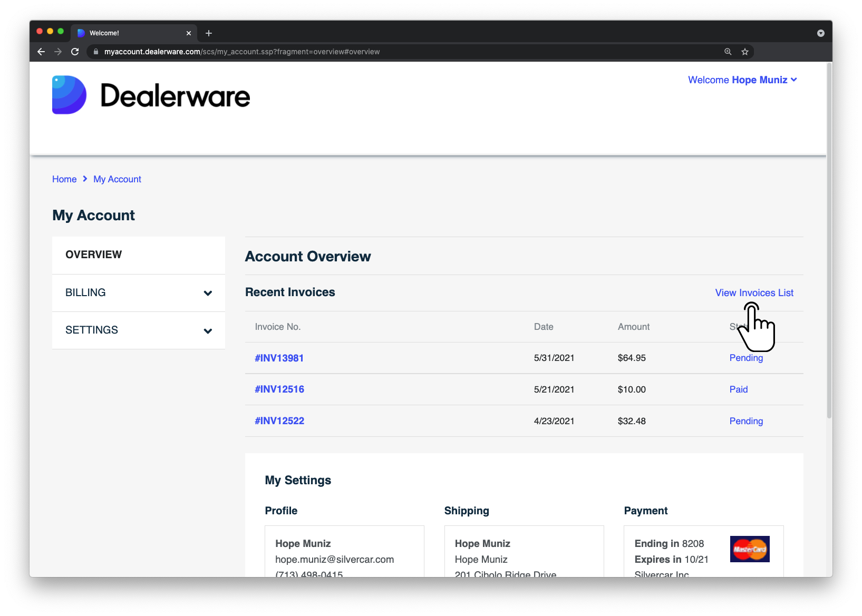Open the View Invoices List link
The image size is (862, 616).
[x=754, y=293]
